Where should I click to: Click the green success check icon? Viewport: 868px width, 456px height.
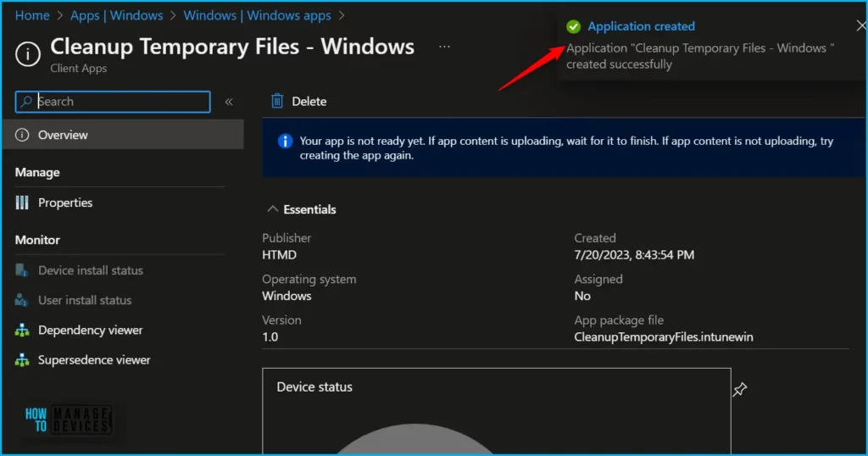pyautogui.click(x=574, y=26)
